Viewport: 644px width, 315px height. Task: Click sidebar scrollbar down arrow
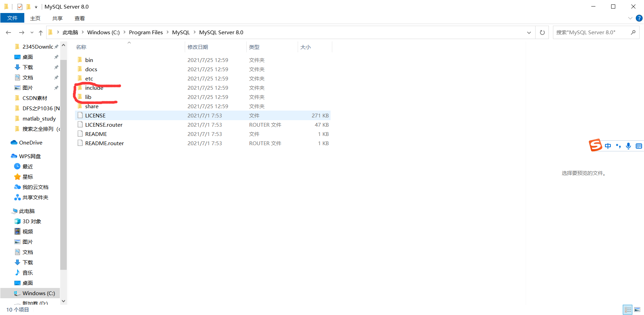click(x=63, y=301)
